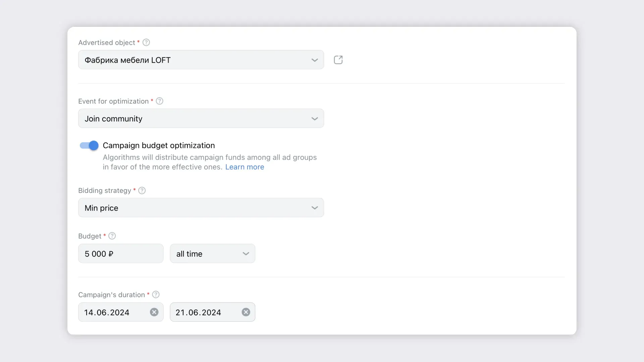Click the 14.06.2024 start date field

(x=111, y=312)
